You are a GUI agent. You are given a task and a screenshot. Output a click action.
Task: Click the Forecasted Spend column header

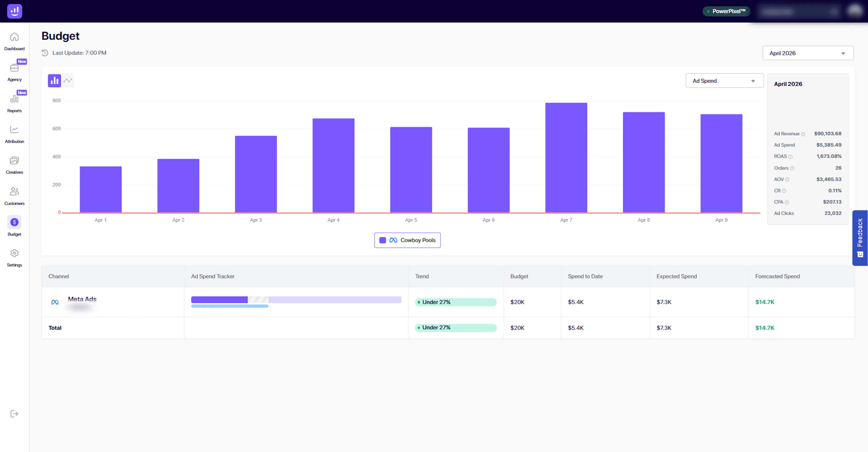(777, 276)
